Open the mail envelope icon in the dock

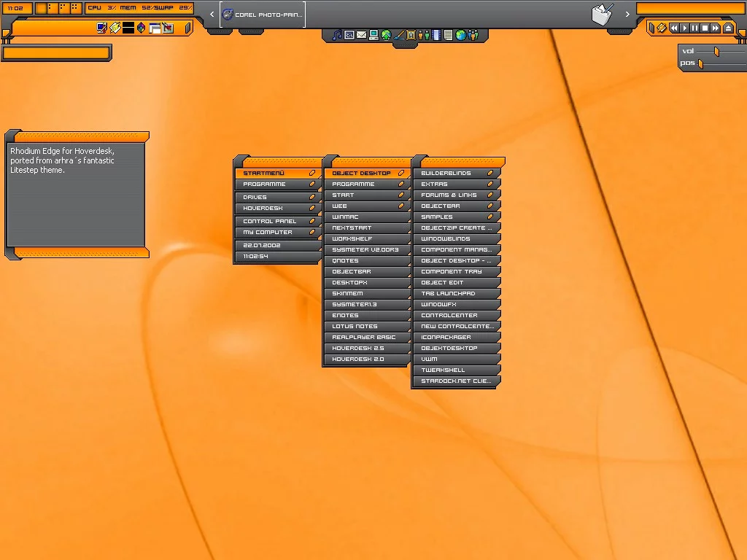[361, 35]
